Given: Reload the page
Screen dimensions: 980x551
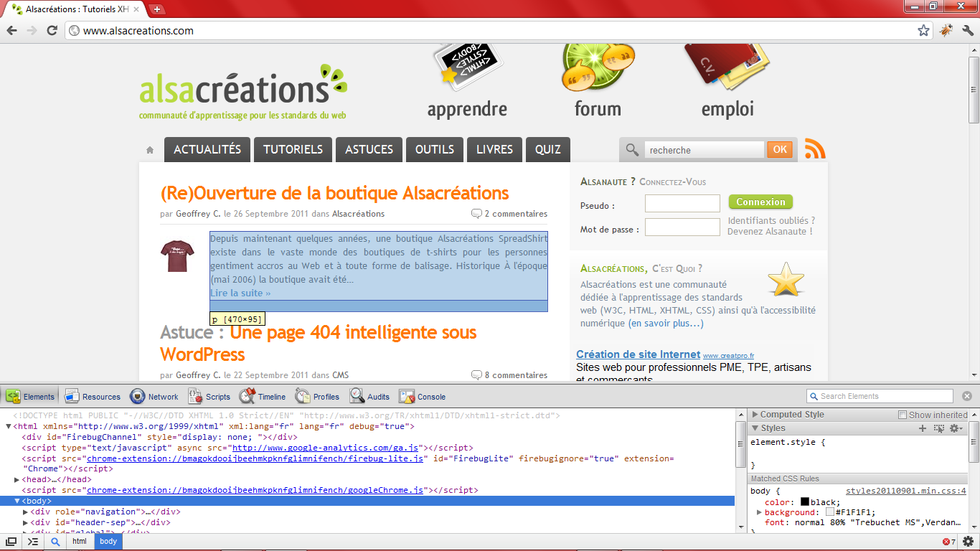Looking at the screenshot, I should pos(52,30).
